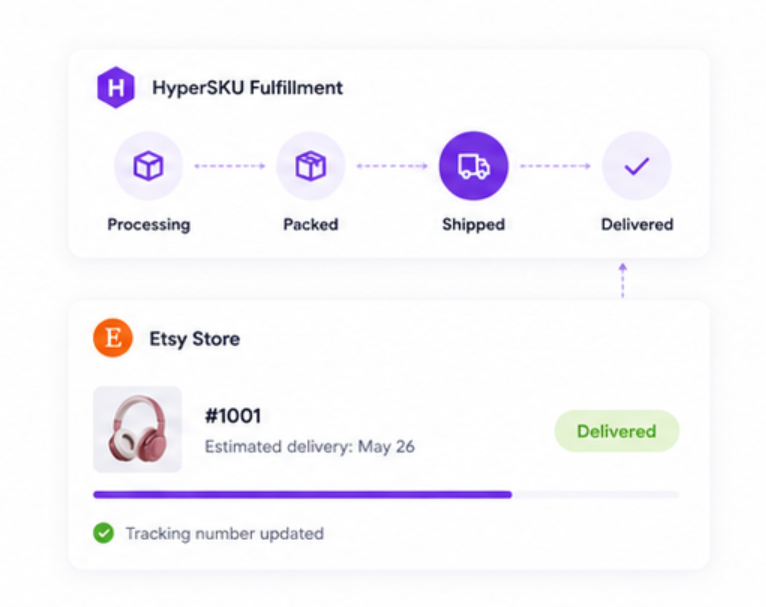
Task: Click the HyperSKU Fulfillment title
Action: coord(247,88)
